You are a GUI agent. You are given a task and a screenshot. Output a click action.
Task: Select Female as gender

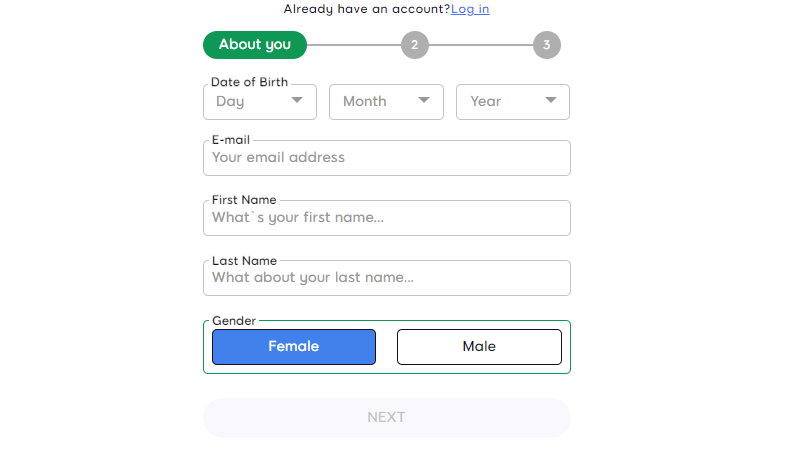coord(294,347)
